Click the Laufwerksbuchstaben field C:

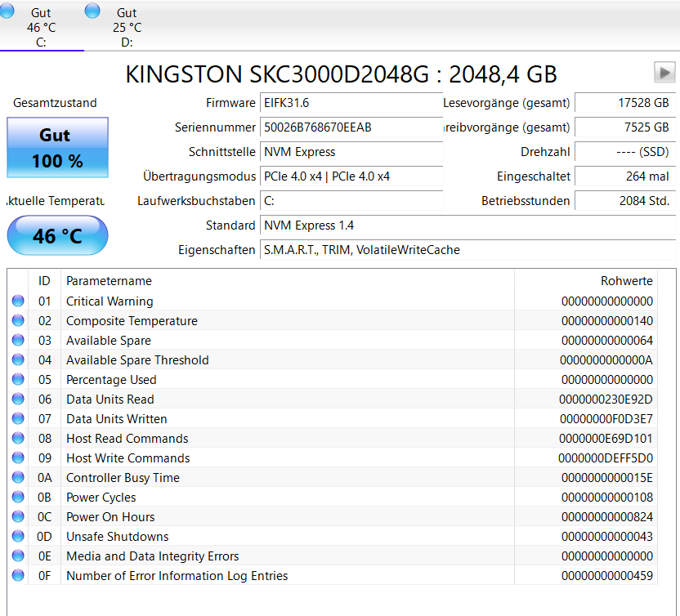(351, 201)
